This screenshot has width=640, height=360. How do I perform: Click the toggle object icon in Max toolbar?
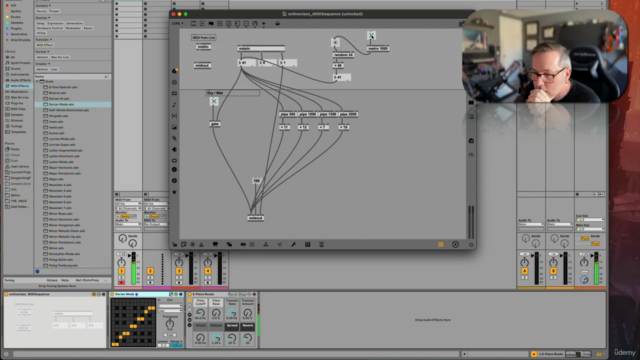(x=220, y=24)
